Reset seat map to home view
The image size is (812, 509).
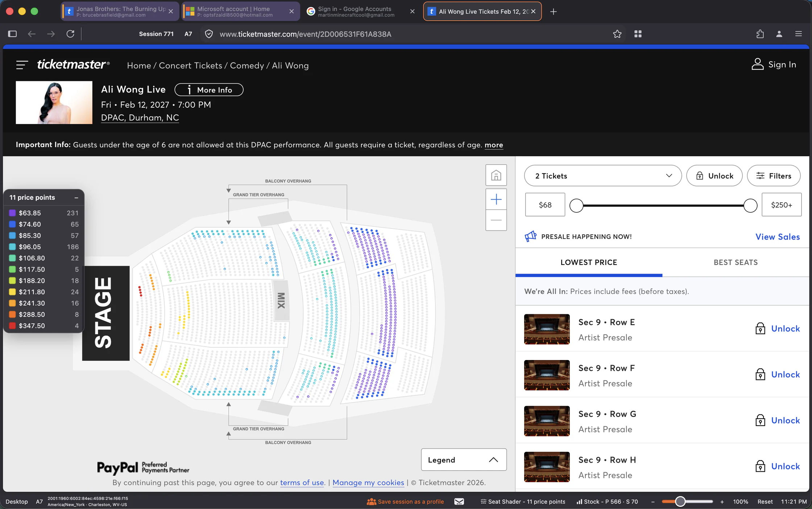pos(496,175)
